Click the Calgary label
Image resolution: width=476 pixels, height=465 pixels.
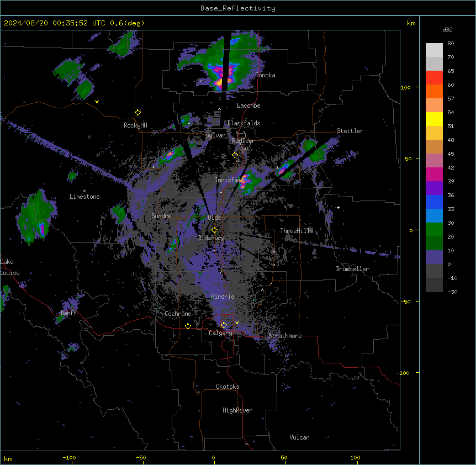(221, 333)
